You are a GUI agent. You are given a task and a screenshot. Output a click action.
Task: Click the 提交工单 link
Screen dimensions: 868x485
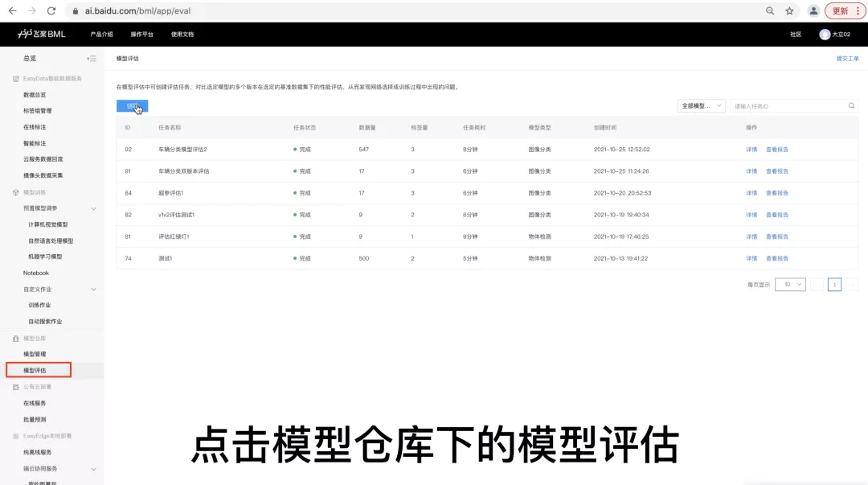[848, 58]
